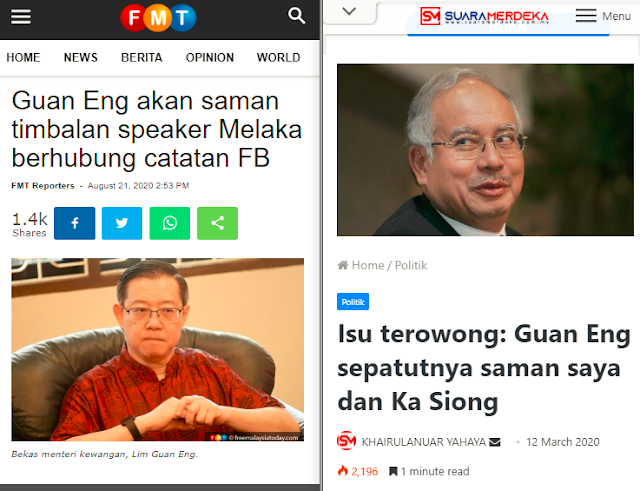Go to the NEWS tab
This screenshot has width=640, height=491.
[81, 58]
